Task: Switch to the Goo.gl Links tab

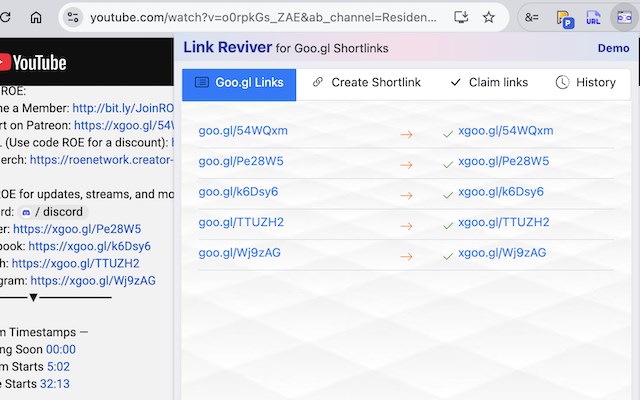Action: point(239,84)
